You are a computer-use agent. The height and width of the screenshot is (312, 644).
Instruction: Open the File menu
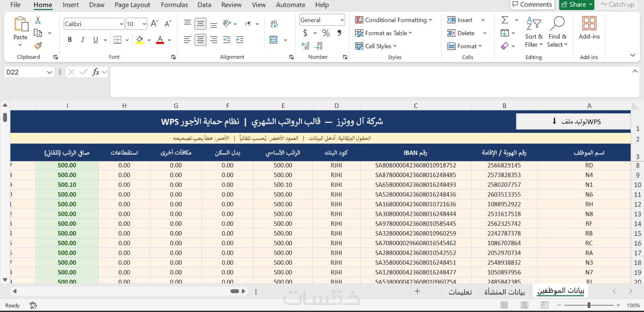(15, 5)
